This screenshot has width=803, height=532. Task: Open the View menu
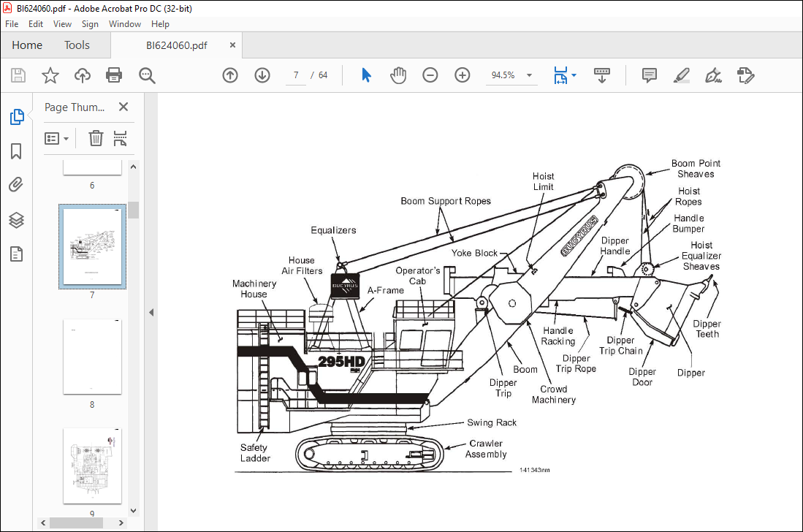pyautogui.click(x=62, y=24)
